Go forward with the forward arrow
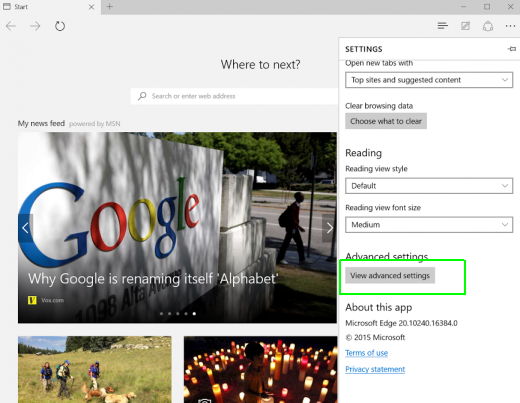This screenshot has height=403, width=520. [x=35, y=26]
